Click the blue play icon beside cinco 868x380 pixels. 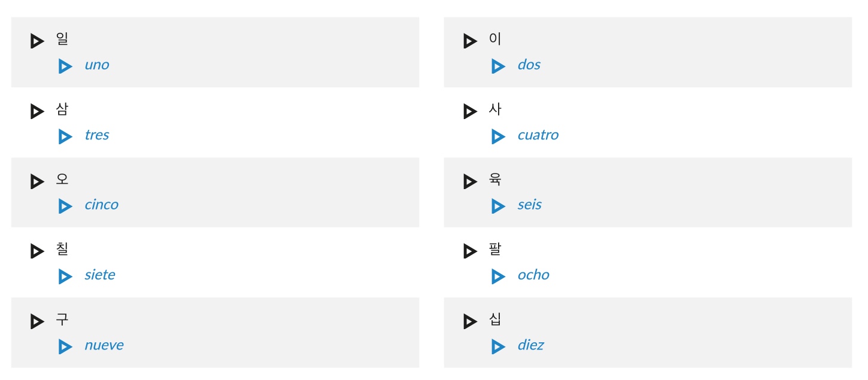click(x=65, y=206)
